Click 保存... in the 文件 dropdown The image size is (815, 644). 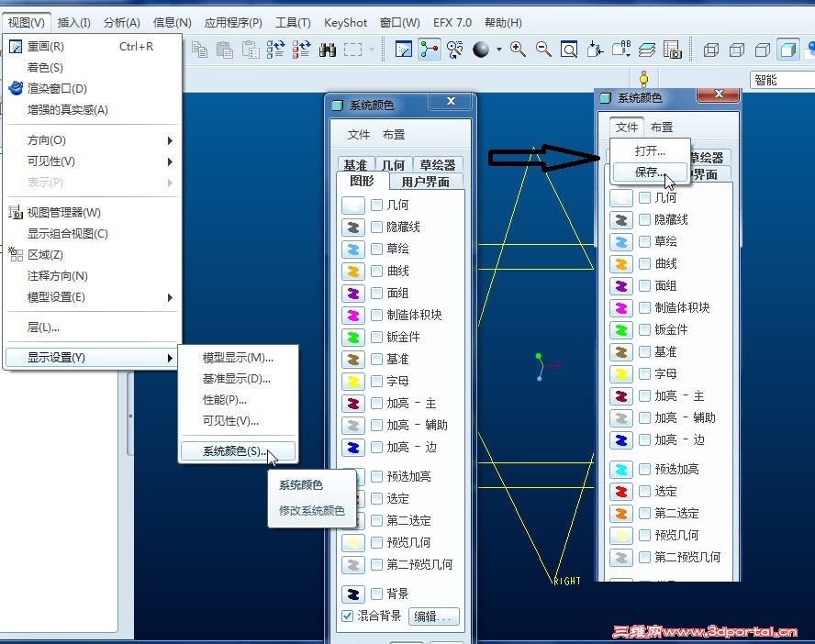[650, 172]
